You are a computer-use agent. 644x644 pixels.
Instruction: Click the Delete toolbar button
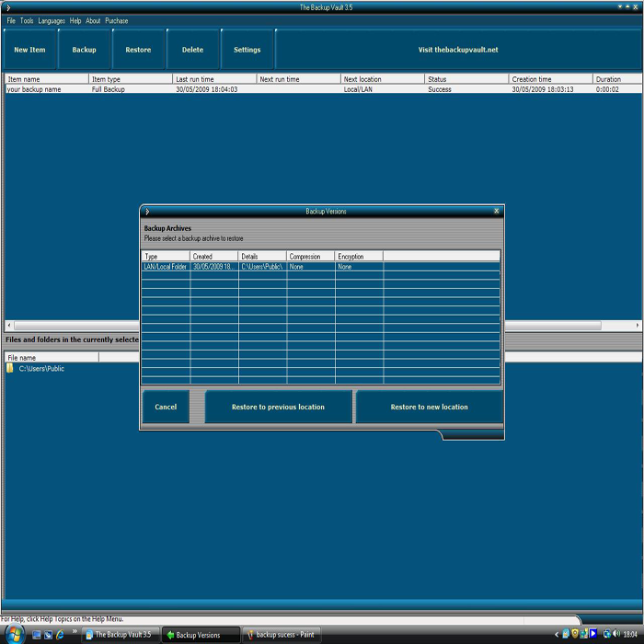(x=192, y=50)
